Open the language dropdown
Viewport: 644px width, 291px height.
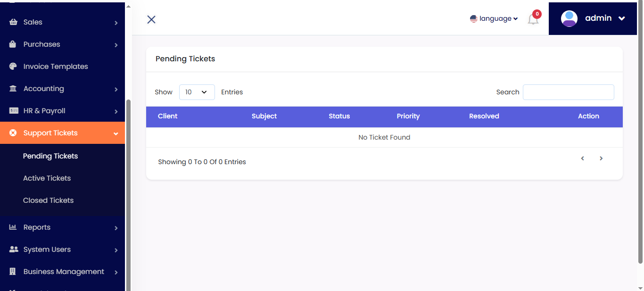tap(494, 19)
